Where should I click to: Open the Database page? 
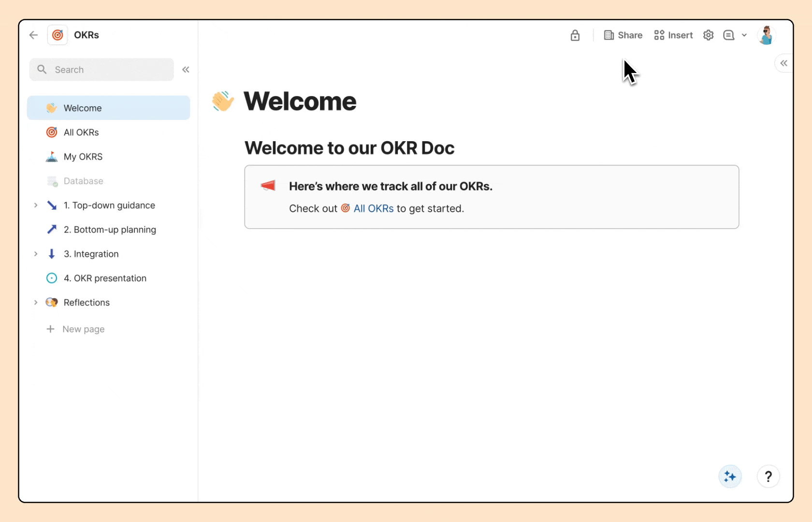pyautogui.click(x=109, y=181)
